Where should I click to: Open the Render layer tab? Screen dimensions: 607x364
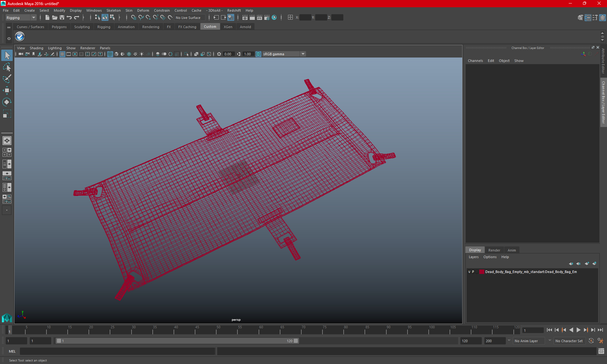[494, 250]
